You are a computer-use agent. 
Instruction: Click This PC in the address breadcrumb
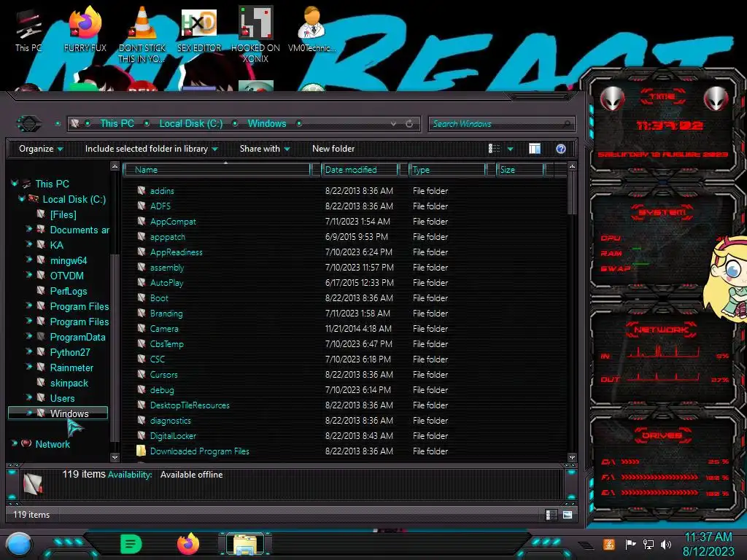(x=117, y=124)
